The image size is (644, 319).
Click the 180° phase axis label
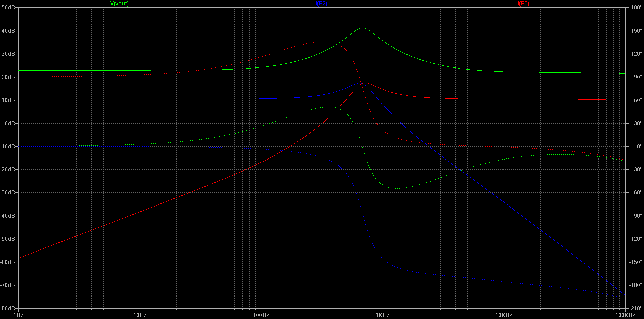636,7
